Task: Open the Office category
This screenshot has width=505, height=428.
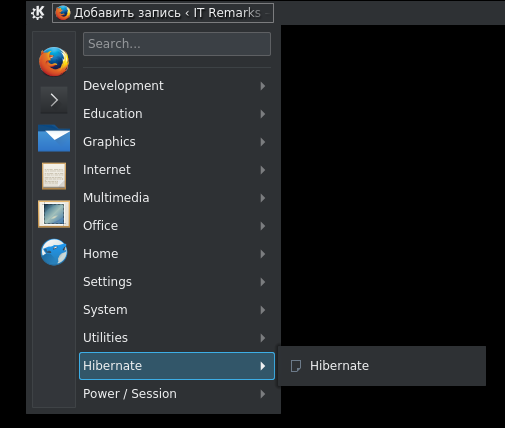Action: 177,226
